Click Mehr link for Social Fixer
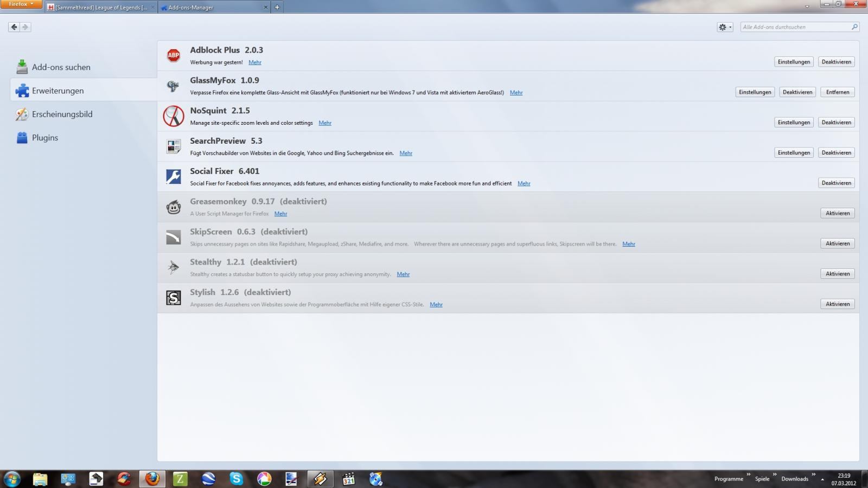868x488 pixels. tap(524, 184)
